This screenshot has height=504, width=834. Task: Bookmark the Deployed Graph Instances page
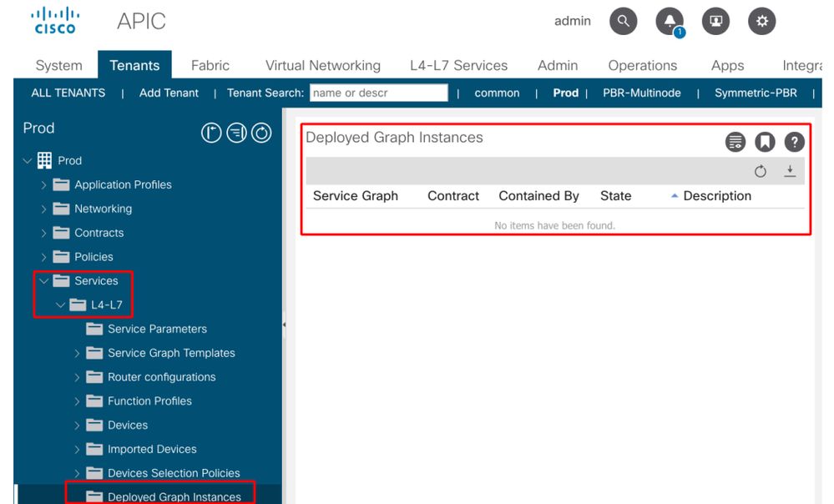[765, 142]
